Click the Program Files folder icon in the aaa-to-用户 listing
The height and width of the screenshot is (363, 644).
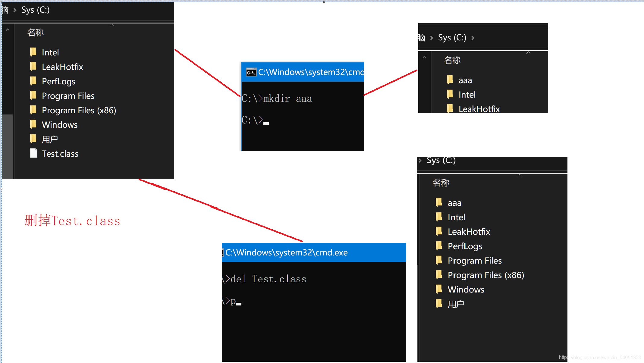(439, 260)
